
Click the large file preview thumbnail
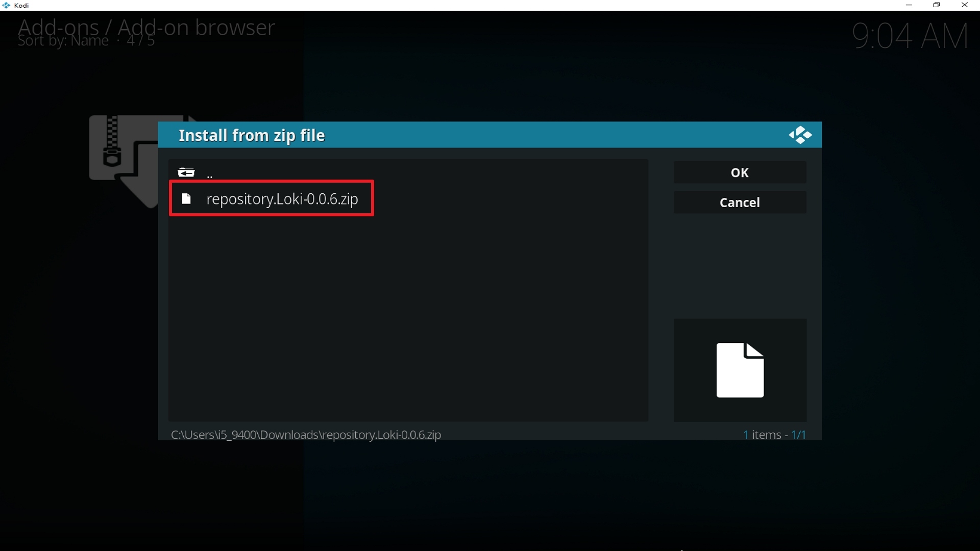click(x=740, y=370)
